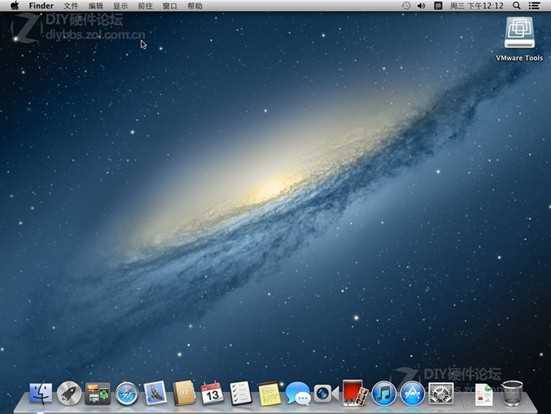
Task: Launch Launchpad rocket icon in Dock
Action: click(69, 393)
